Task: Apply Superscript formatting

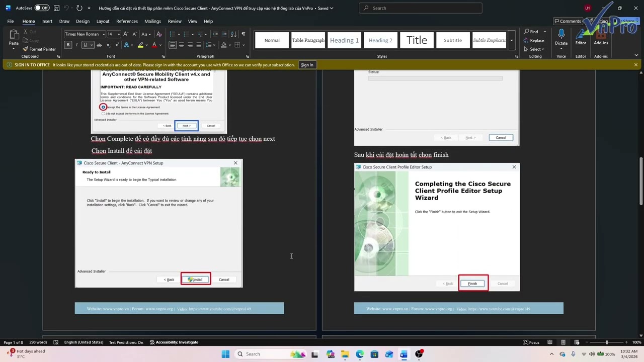Action: [116, 45]
